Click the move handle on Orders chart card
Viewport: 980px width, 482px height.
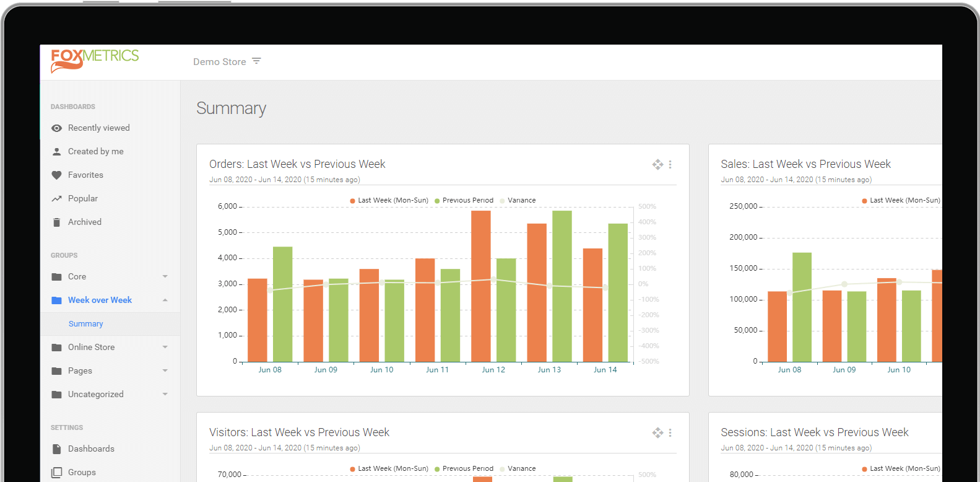point(657,164)
